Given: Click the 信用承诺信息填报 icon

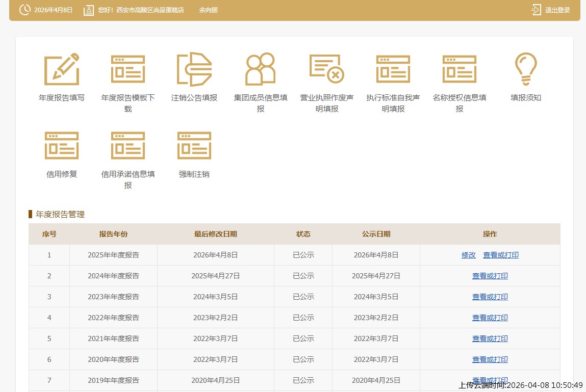Looking at the screenshot, I should (128, 146).
